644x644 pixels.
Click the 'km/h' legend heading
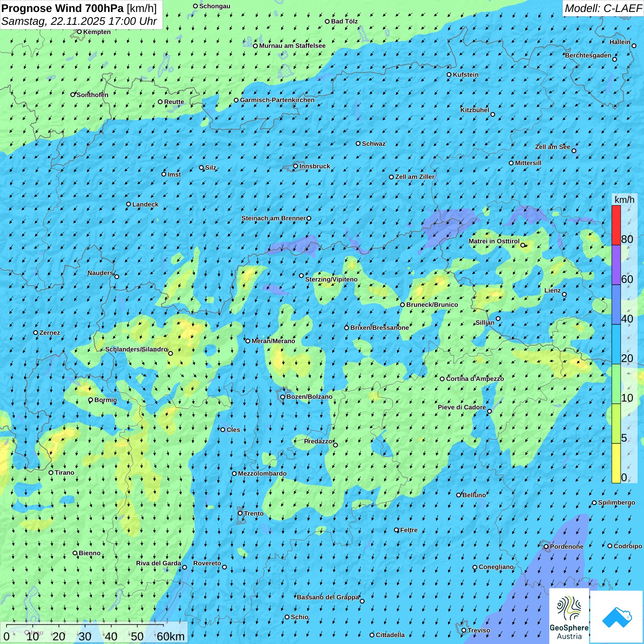click(x=625, y=200)
